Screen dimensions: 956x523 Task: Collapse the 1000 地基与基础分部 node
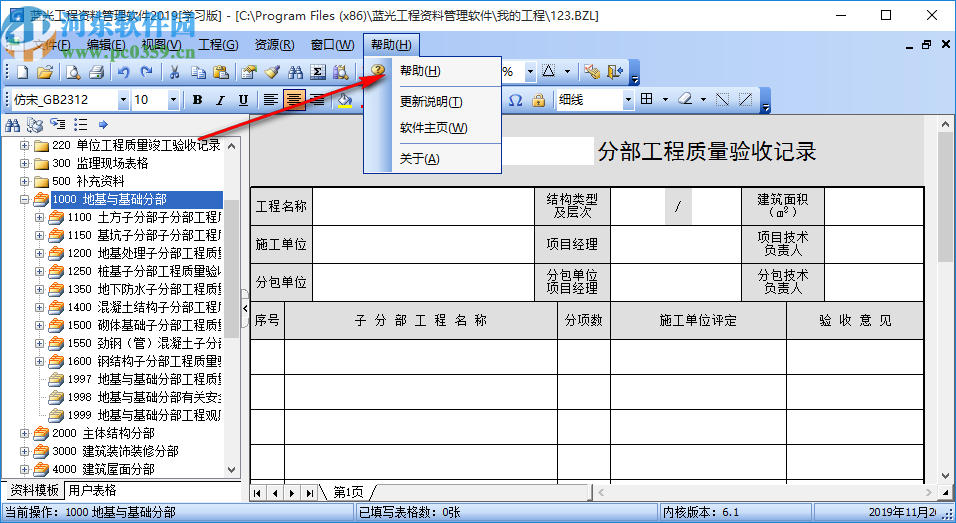24,199
